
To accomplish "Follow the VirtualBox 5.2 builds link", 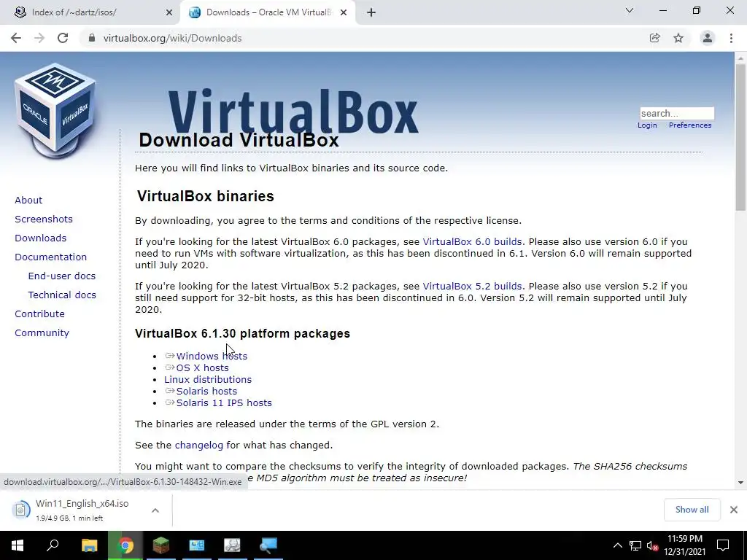I will click(472, 286).
